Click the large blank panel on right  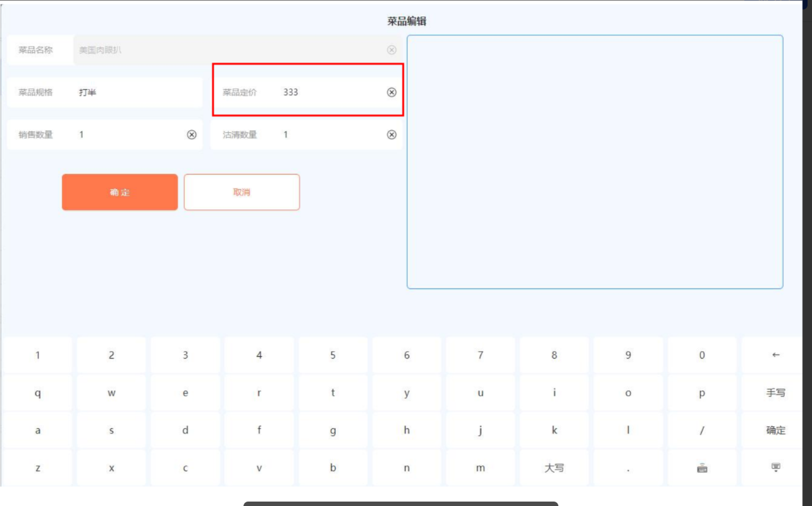[x=594, y=162]
